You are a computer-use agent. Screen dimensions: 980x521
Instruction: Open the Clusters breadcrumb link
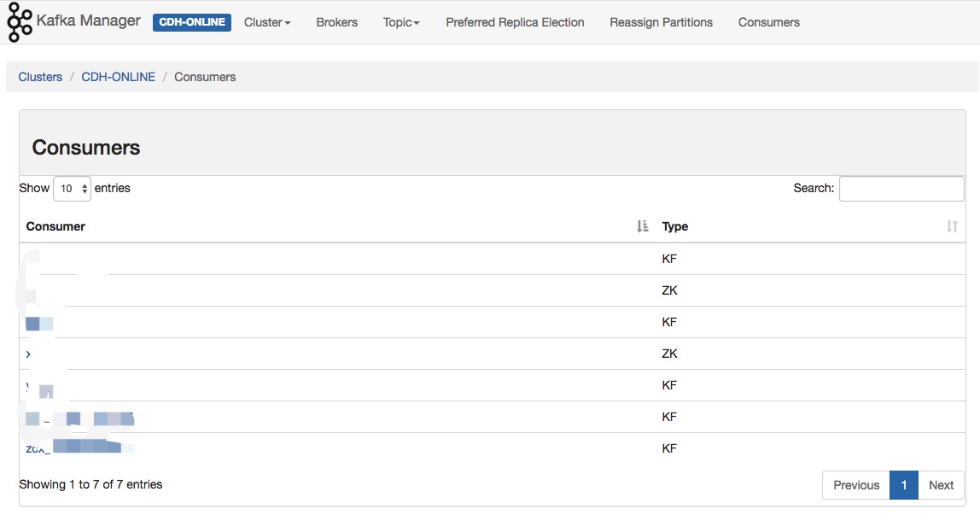[40, 77]
